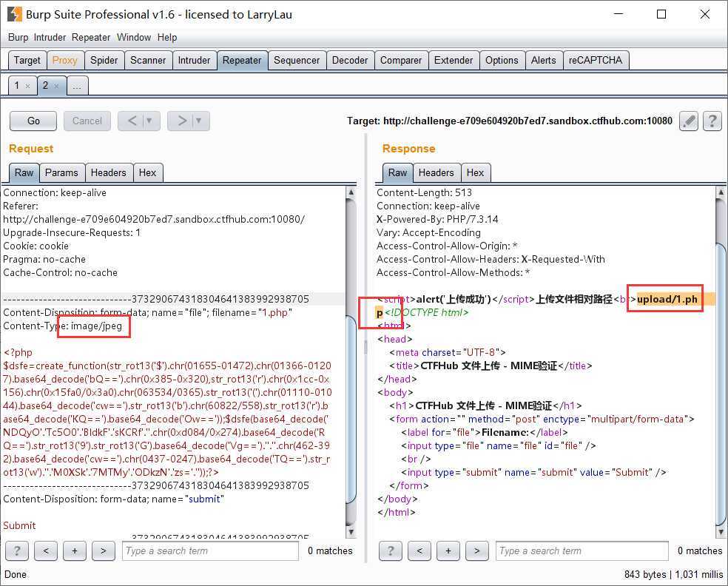The width and height of the screenshot is (728, 586).
Task: Add new Repeater tab via ellipsis tab
Action: tap(77, 87)
